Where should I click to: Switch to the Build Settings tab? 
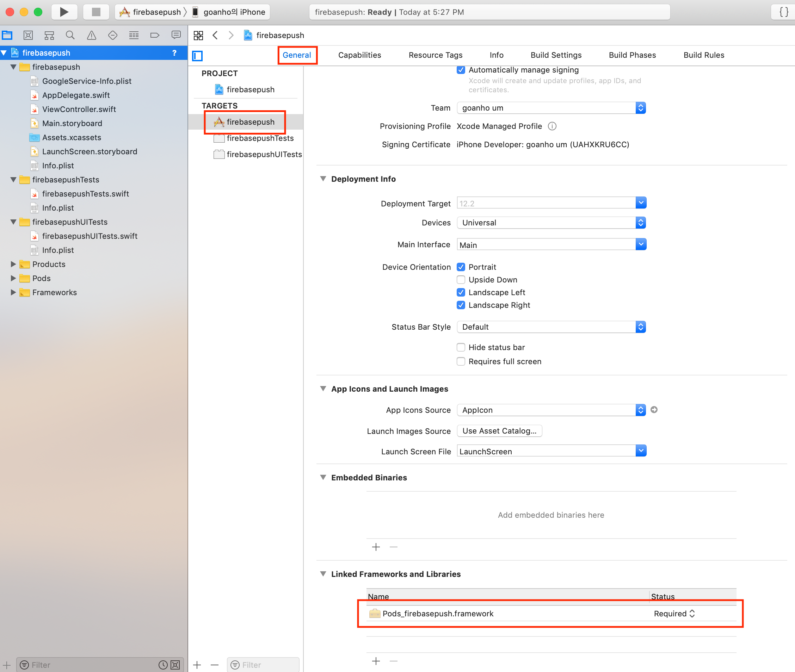[556, 55]
